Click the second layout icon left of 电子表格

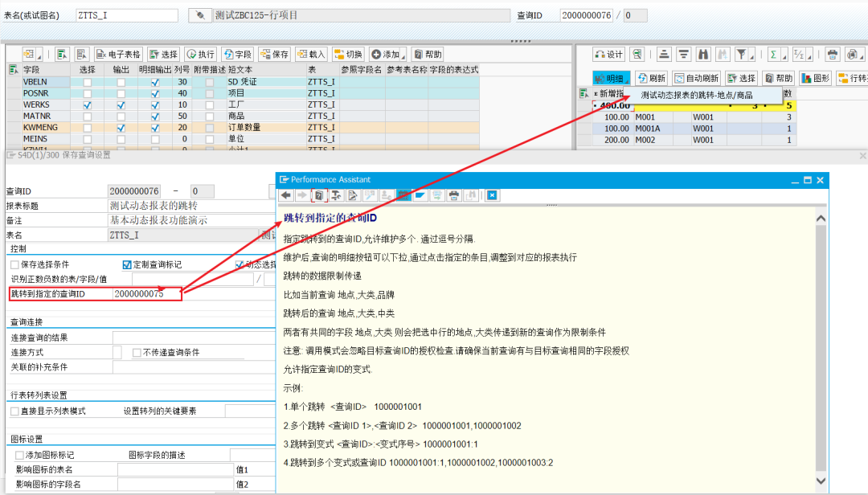tap(81, 55)
